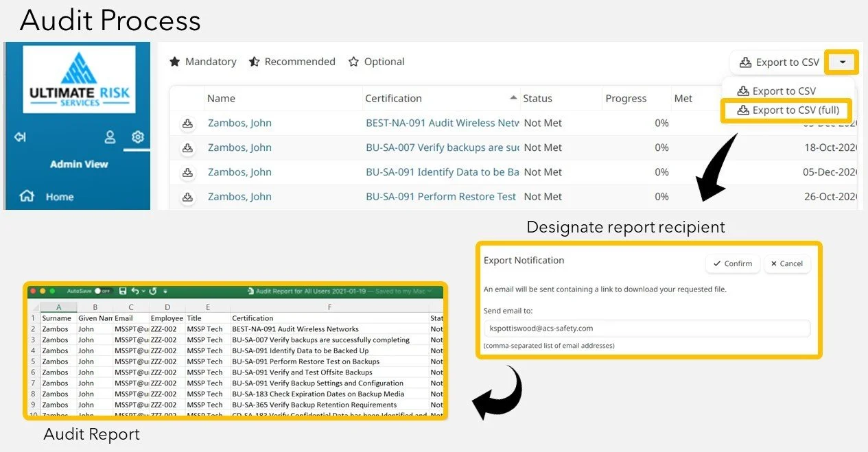Choose Export to CSV in dropdown menu
Image resolution: width=868 pixels, height=452 pixels.
[x=776, y=91]
